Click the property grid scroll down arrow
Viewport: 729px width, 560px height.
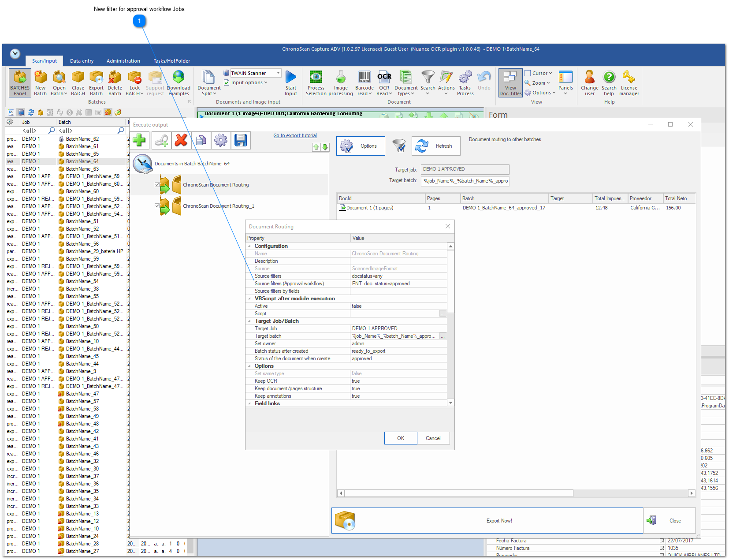(x=450, y=403)
